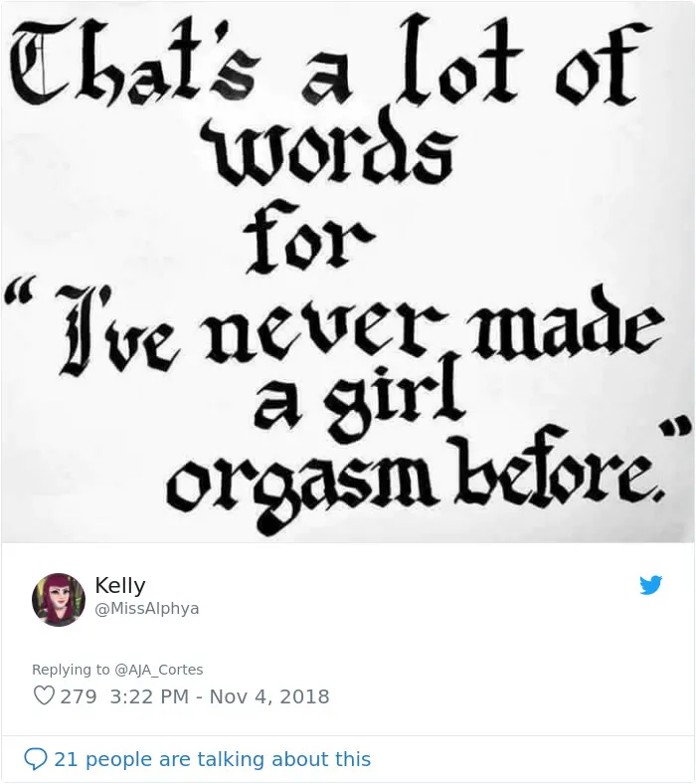696x784 pixels.
Task: Click the 279 likes count
Action: pyautogui.click(x=79, y=696)
